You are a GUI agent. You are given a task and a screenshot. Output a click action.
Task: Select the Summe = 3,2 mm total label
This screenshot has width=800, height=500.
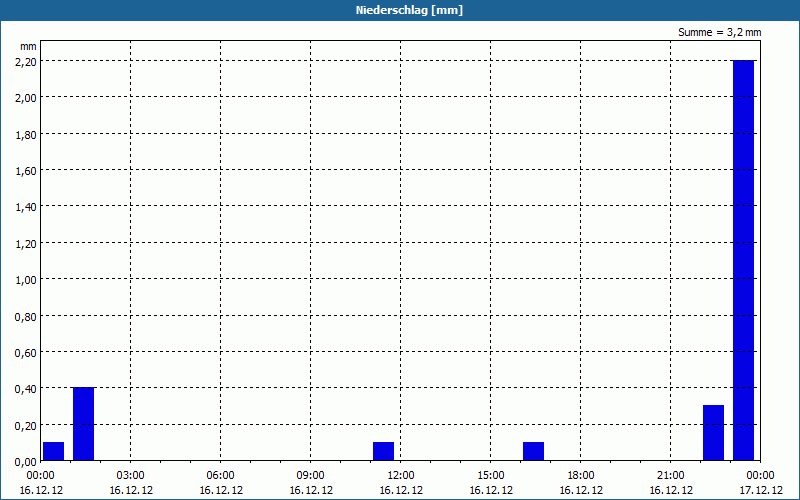719,32
